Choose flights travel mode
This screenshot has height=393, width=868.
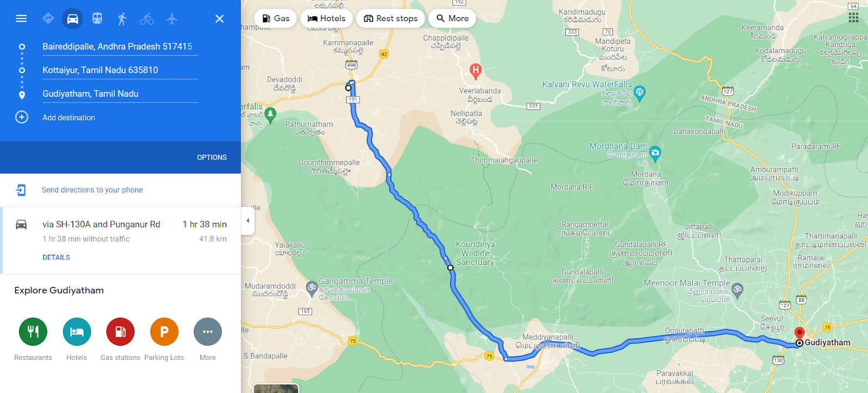[x=172, y=19]
